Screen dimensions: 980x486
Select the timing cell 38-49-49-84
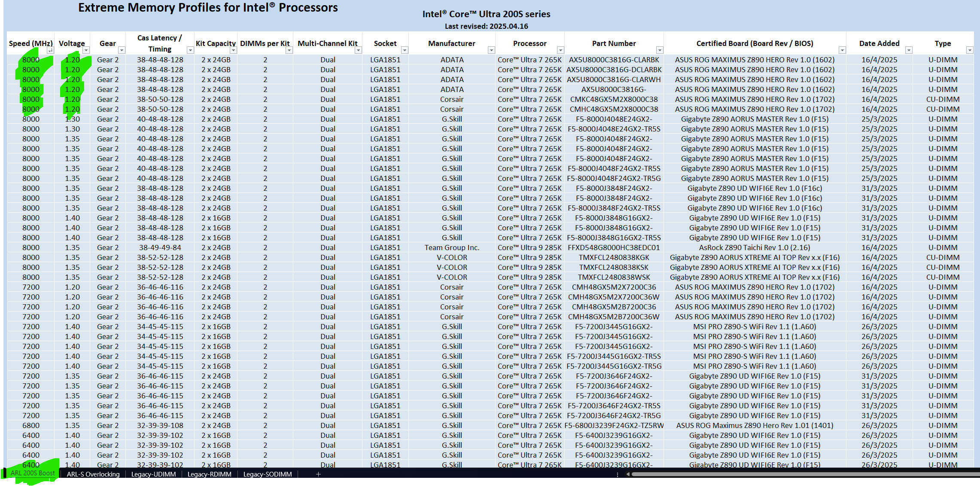click(160, 248)
